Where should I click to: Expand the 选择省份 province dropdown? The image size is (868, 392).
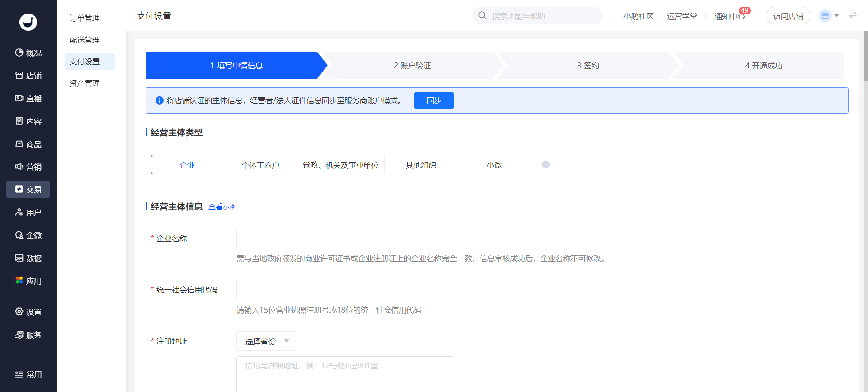pos(266,341)
